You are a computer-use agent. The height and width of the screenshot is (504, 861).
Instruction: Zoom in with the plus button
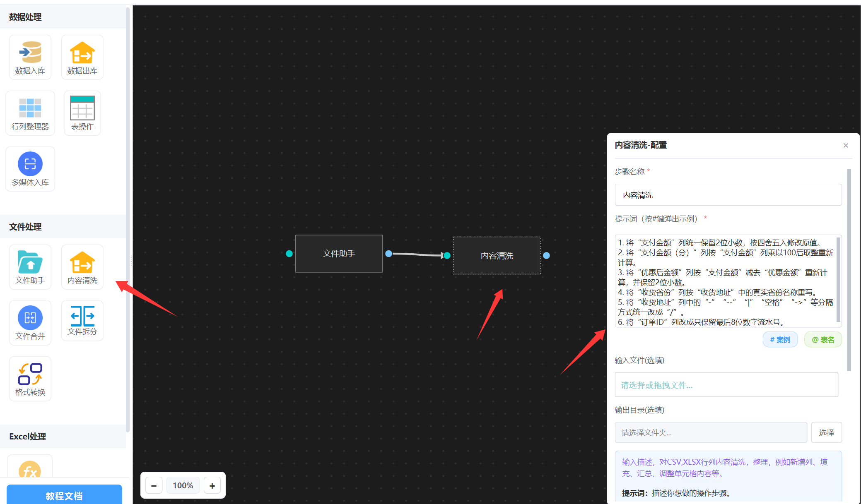click(x=212, y=485)
